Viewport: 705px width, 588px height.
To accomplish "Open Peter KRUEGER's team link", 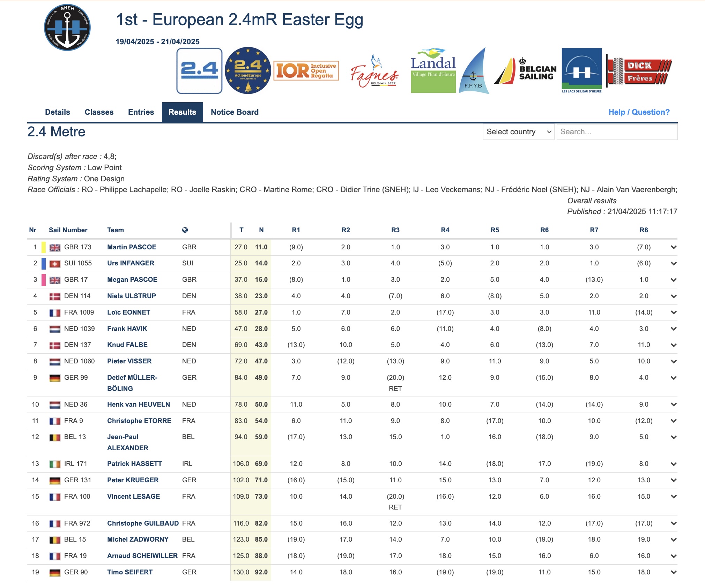I will pyautogui.click(x=133, y=480).
